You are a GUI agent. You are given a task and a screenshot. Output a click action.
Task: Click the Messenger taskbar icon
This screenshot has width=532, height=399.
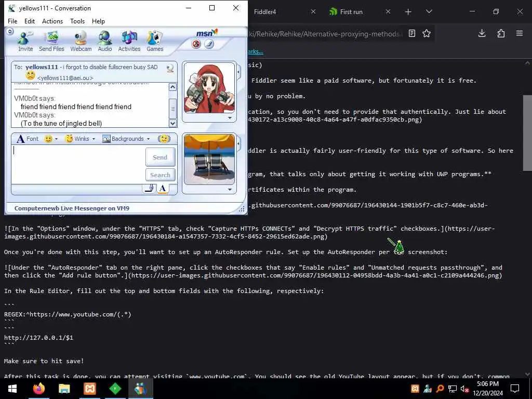pyautogui.click(x=140, y=389)
